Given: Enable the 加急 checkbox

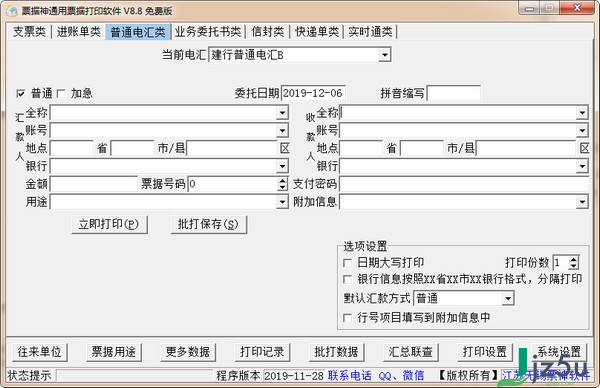Looking at the screenshot, I should point(60,93).
